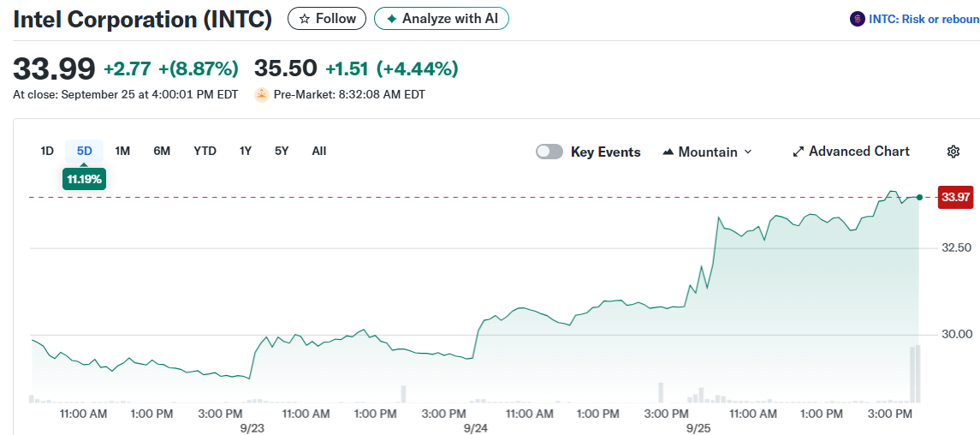Click the 9/25 date label on axis
This screenshot has height=435, width=980.
point(697,428)
